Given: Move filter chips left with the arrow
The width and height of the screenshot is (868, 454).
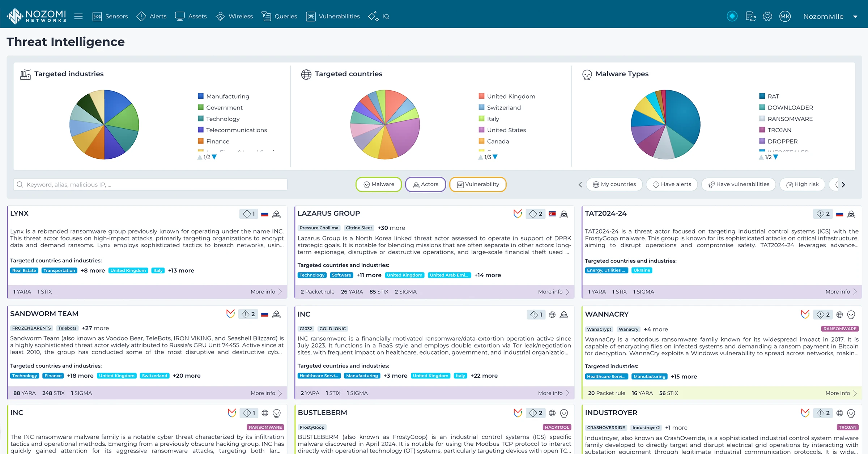Looking at the screenshot, I should pyautogui.click(x=580, y=185).
